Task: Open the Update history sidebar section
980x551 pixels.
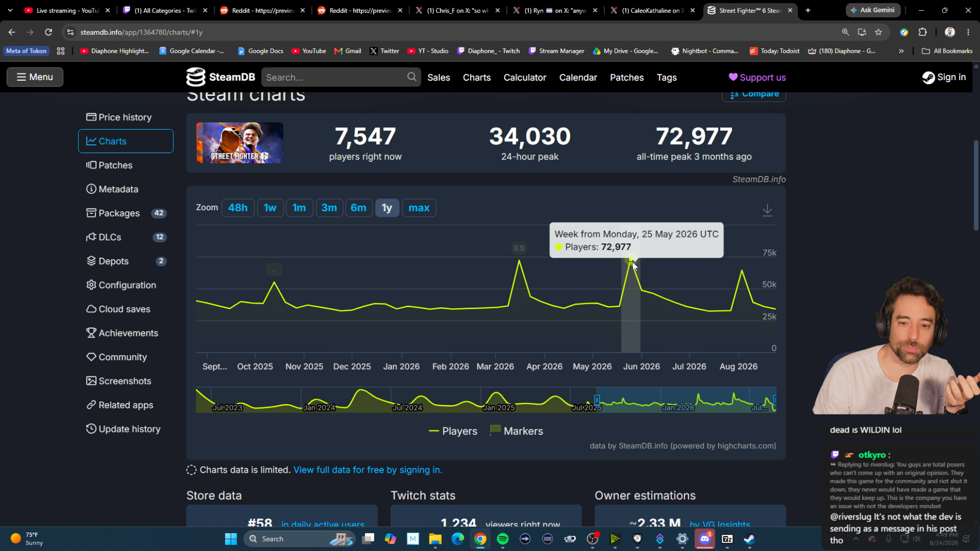Action: tap(123, 429)
